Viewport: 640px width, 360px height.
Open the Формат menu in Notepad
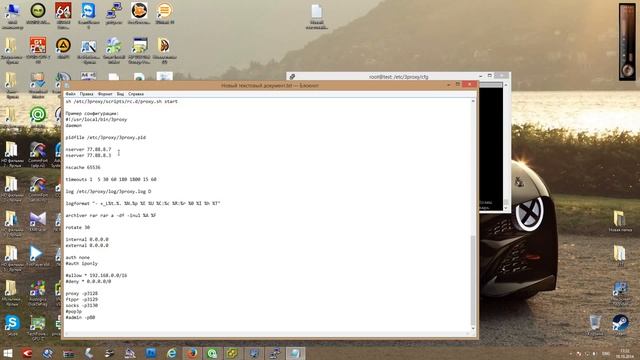pyautogui.click(x=105, y=94)
